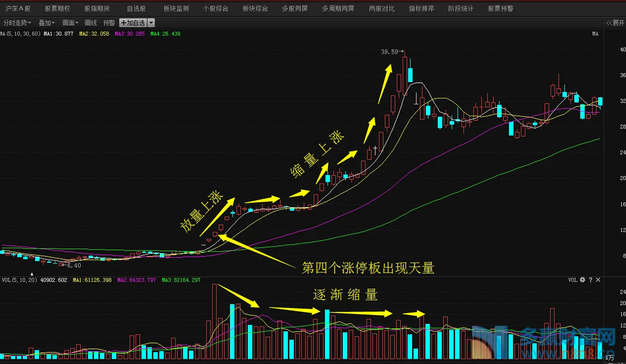Switch to the 个股综合 tab
The height and width of the screenshot is (364, 626).
point(216,8)
